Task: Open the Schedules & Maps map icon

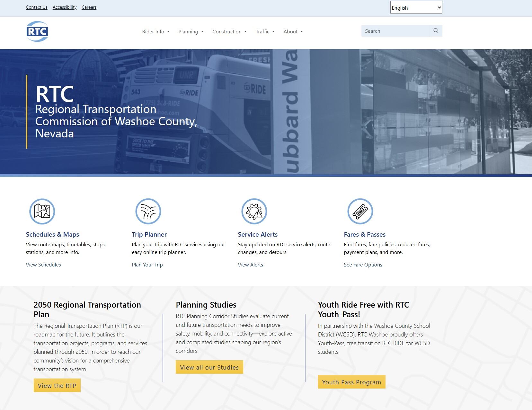Action: 42,211
